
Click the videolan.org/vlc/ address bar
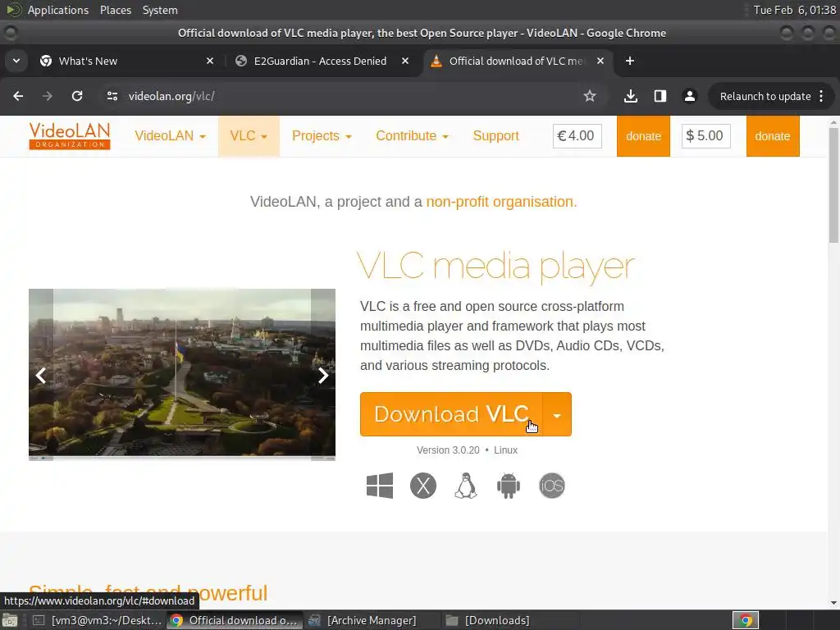[x=343, y=96]
